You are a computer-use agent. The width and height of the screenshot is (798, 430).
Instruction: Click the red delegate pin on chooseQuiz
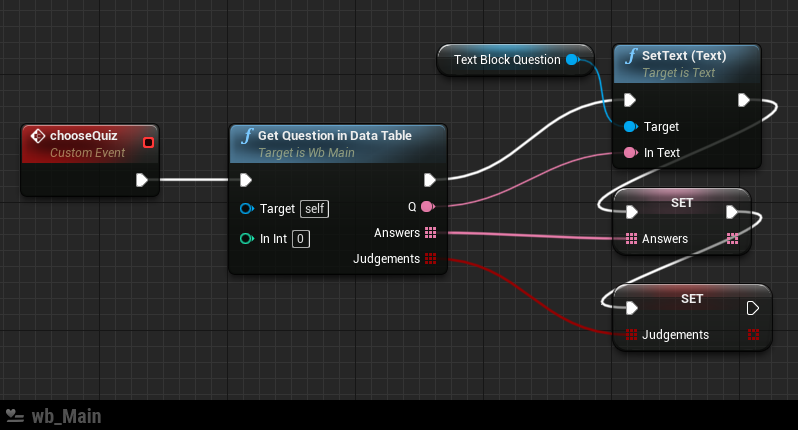click(x=149, y=142)
